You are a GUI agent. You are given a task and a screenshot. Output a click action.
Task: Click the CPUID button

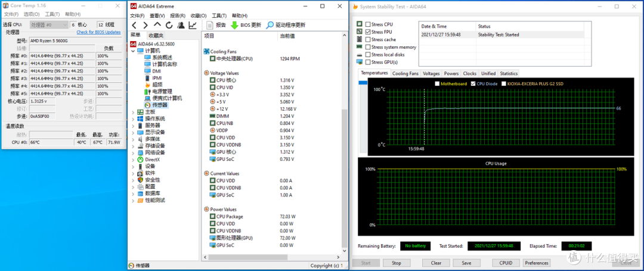tap(506, 263)
